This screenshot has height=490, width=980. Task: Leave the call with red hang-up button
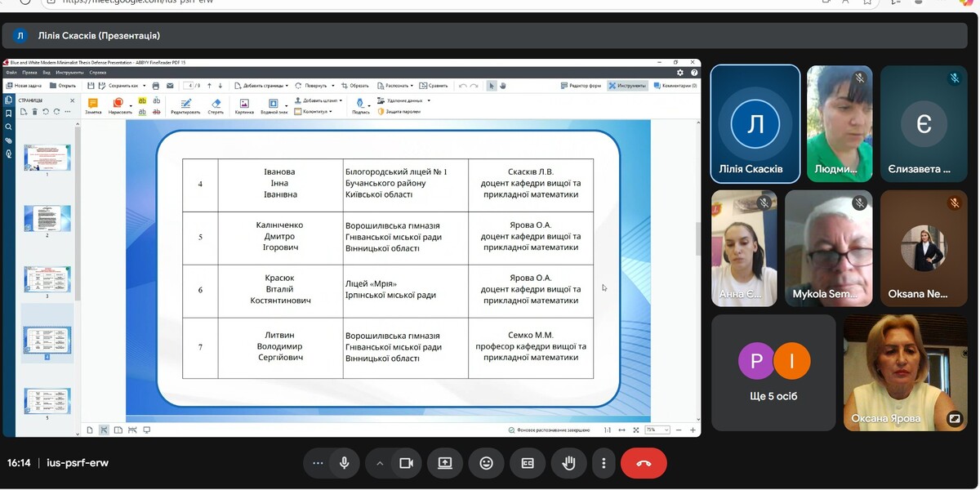click(644, 463)
